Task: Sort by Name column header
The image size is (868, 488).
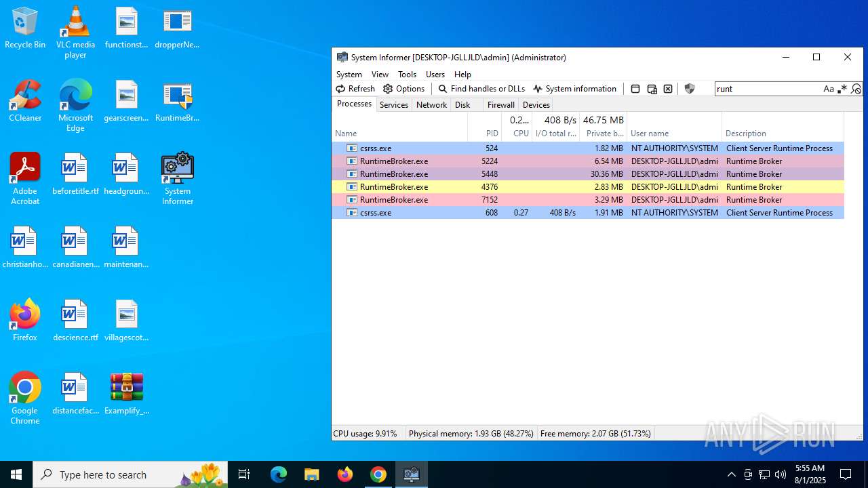Action: tap(399, 127)
